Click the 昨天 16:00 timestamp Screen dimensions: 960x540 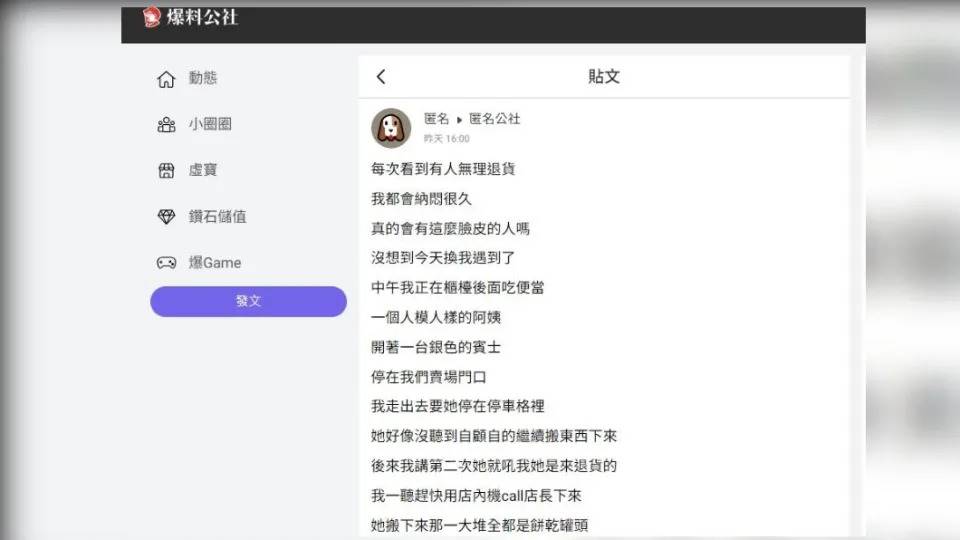(x=446, y=139)
